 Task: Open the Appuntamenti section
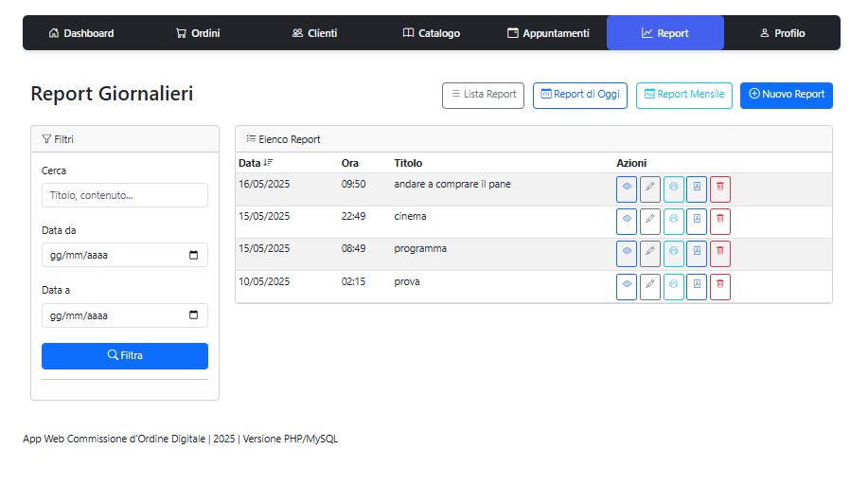(x=548, y=33)
